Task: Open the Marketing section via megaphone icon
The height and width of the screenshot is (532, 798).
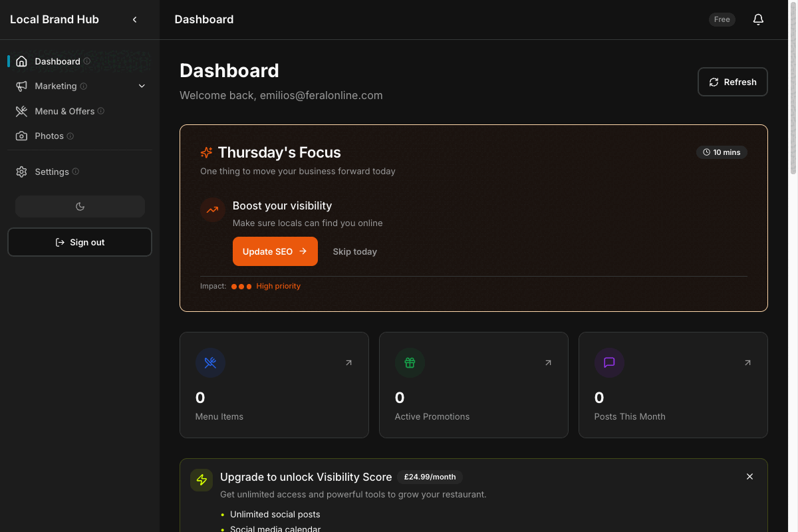Action: click(22, 86)
